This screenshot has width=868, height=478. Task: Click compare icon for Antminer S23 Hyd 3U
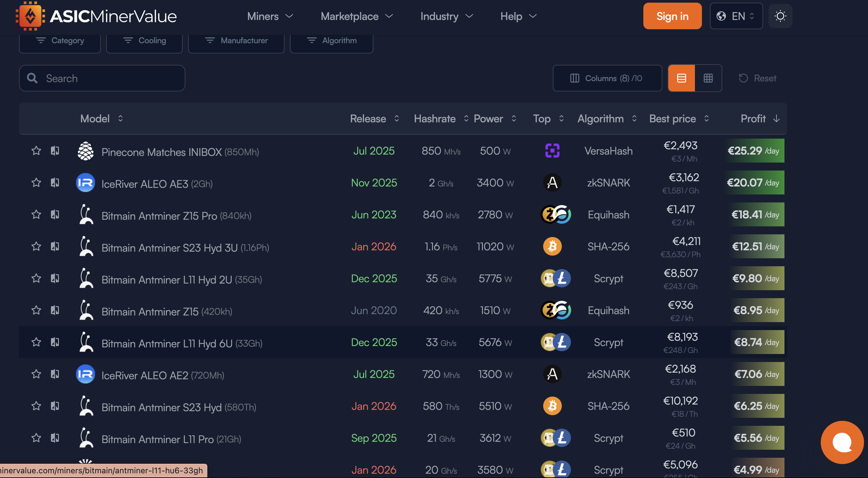point(55,246)
